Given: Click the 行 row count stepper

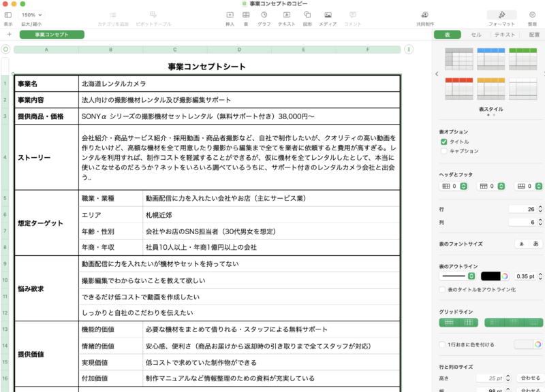Looking at the screenshot, I should [x=540, y=209].
